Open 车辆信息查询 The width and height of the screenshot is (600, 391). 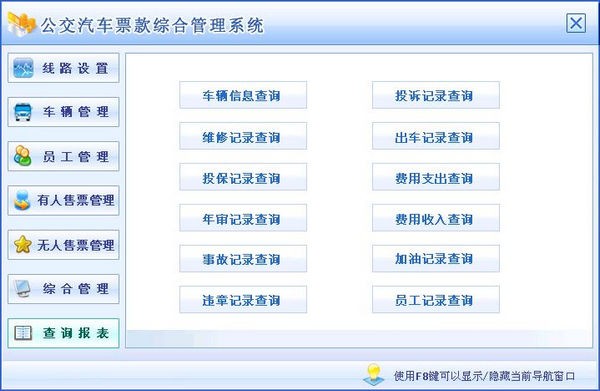click(243, 95)
